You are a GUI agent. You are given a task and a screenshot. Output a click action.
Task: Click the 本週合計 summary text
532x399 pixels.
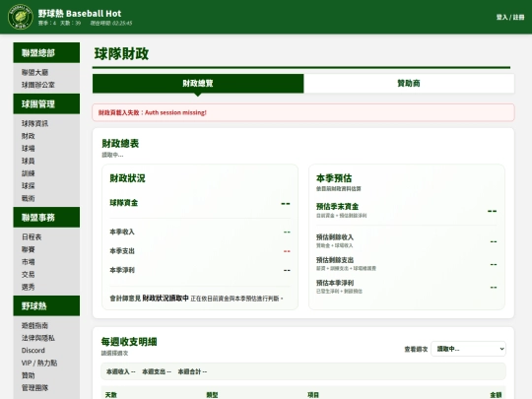192,371
